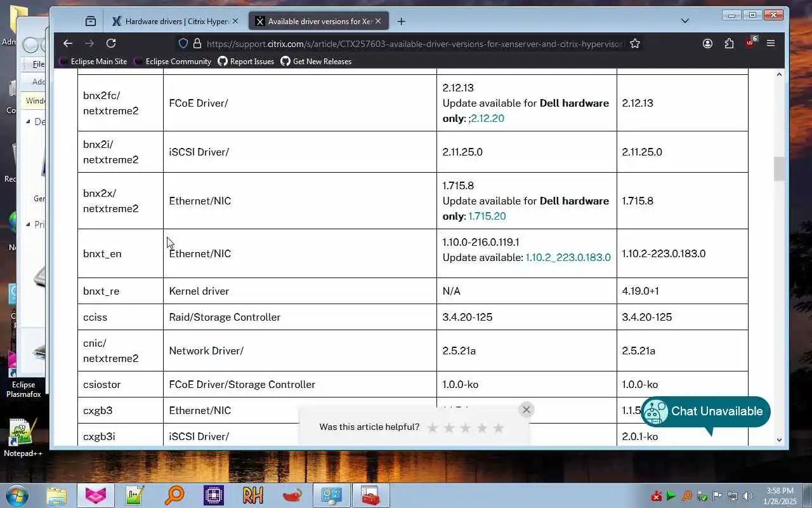The width and height of the screenshot is (812, 508).
Task: Click the site security padlock icon
Action: pyautogui.click(x=197, y=43)
